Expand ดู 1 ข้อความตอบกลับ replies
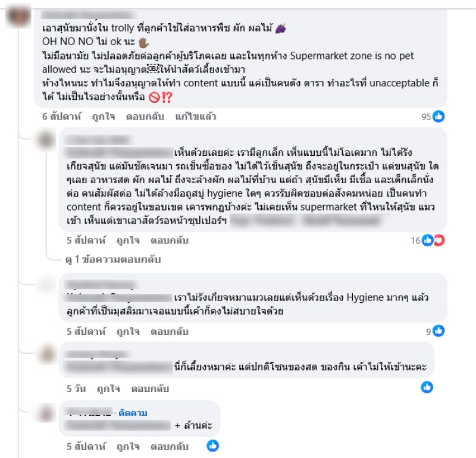 tap(113, 259)
